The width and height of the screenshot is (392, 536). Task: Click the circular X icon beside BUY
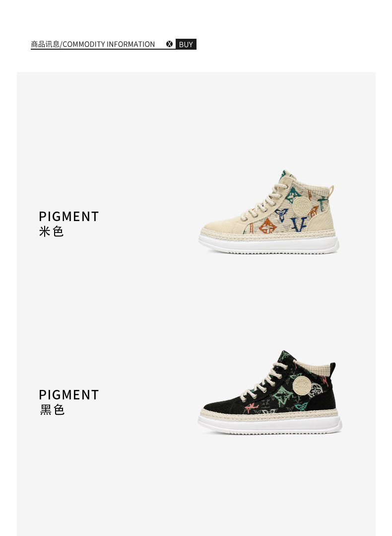point(169,44)
